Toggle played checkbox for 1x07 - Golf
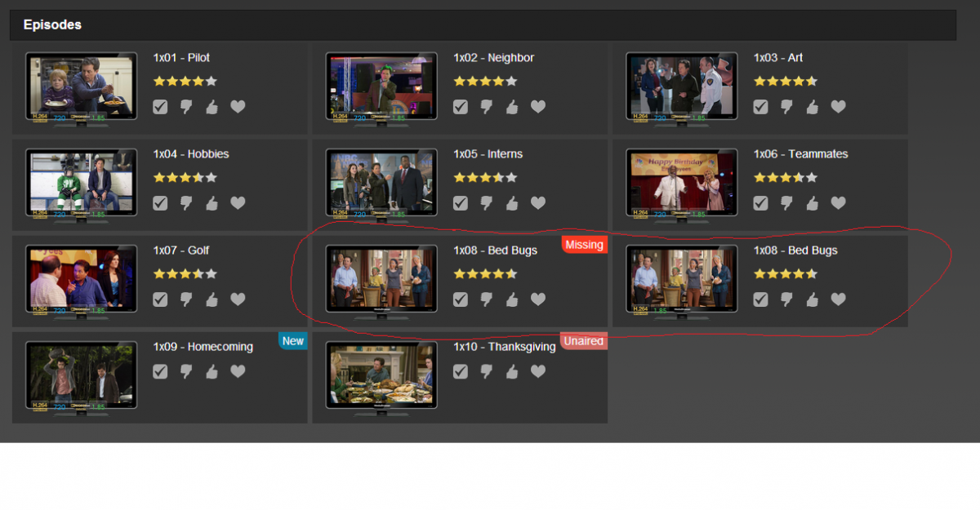The height and width of the screenshot is (510, 980). 160,299
